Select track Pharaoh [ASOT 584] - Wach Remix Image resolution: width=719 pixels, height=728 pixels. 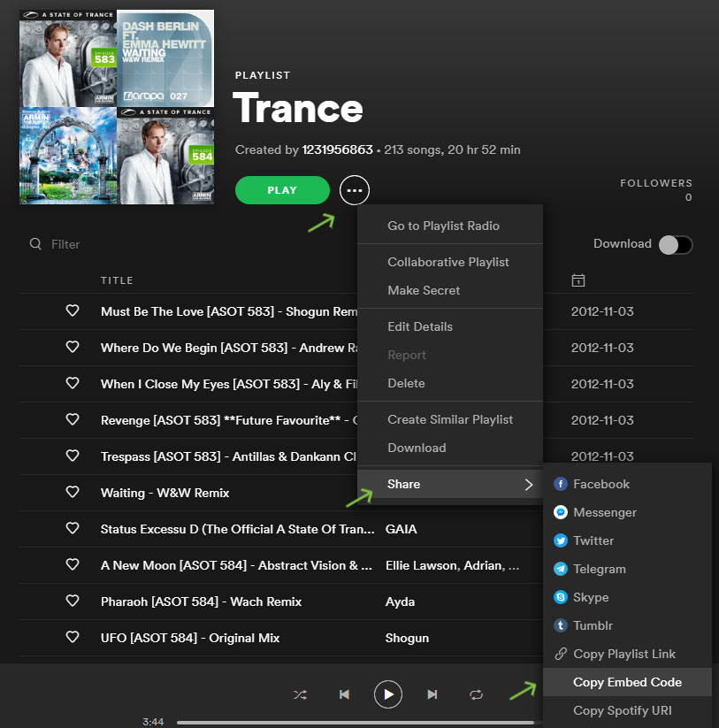coord(201,602)
